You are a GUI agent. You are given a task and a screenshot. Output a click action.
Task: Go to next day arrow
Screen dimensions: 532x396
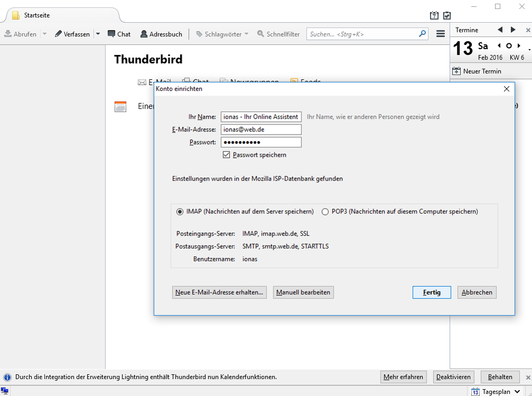[x=519, y=45]
